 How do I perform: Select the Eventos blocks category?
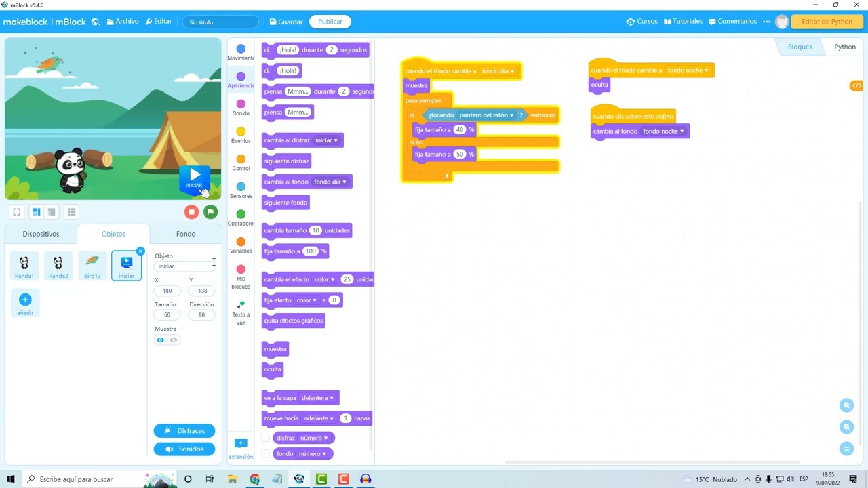[x=241, y=136]
